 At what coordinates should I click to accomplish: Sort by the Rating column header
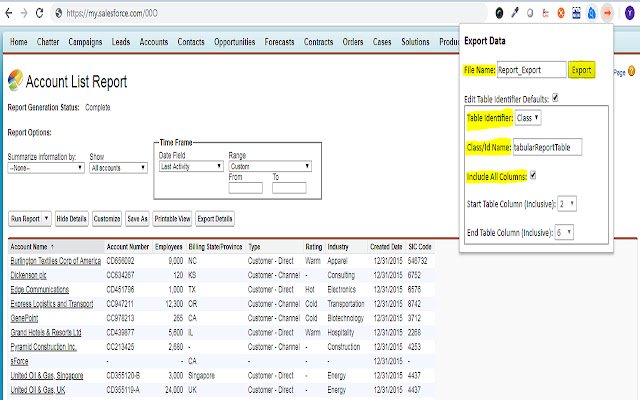pos(313,247)
